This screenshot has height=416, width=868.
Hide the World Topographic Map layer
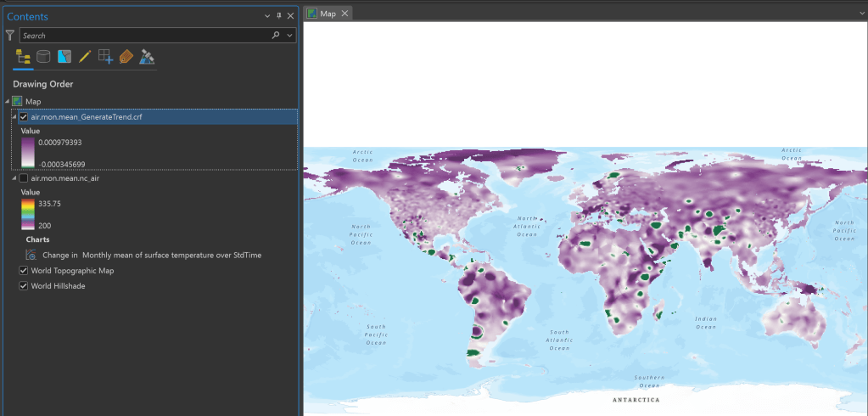click(x=24, y=271)
